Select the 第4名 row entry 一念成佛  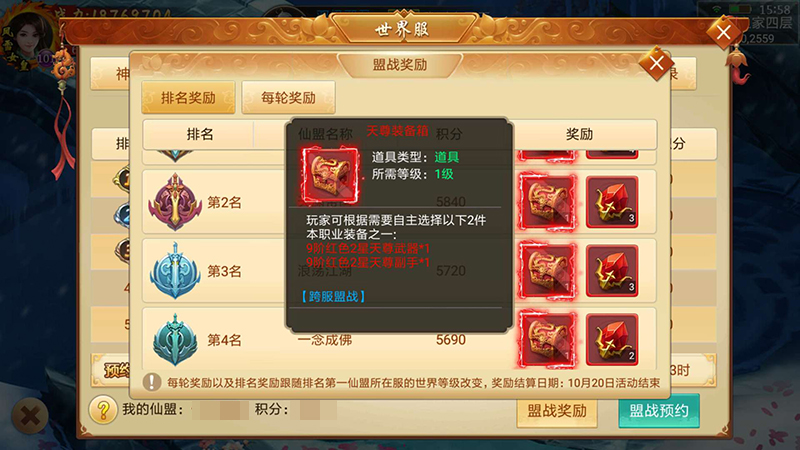click(325, 340)
